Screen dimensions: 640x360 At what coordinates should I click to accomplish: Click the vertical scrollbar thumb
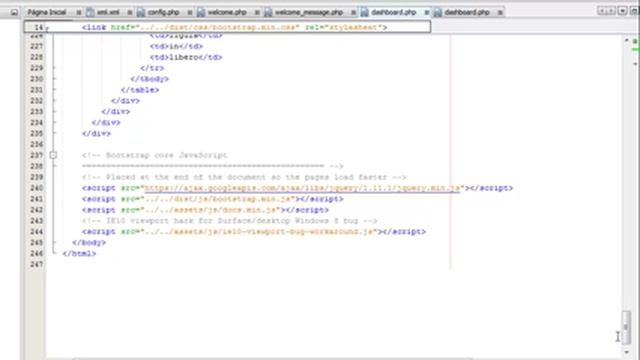626,327
